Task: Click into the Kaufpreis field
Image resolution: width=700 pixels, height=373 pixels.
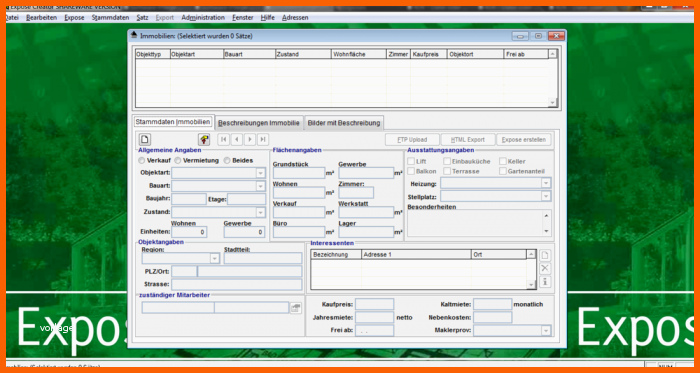Action: (375, 304)
